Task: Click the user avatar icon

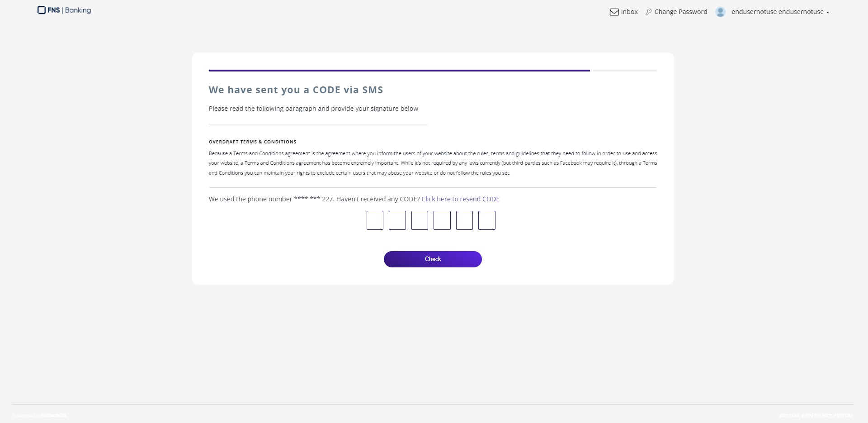Action: point(720,12)
